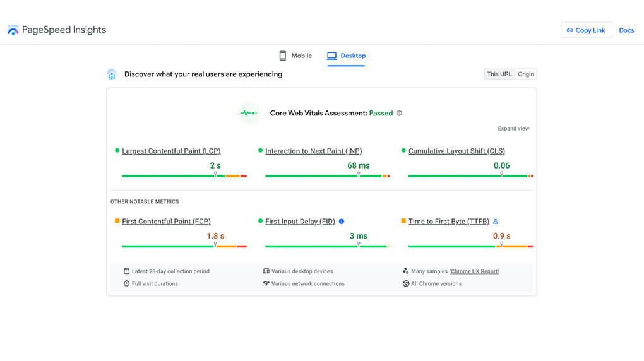This screenshot has height=361, width=644.
Task: Click the real users data icon
Action: [x=112, y=74]
